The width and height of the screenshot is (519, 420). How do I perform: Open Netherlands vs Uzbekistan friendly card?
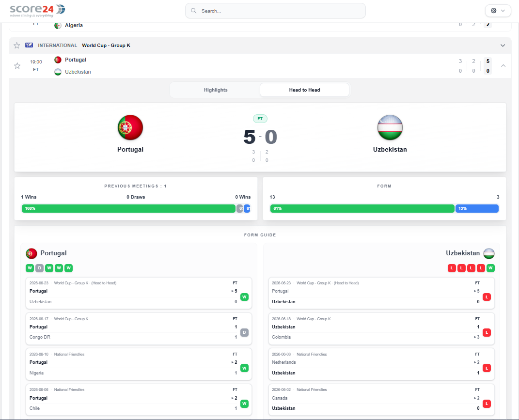point(381,364)
